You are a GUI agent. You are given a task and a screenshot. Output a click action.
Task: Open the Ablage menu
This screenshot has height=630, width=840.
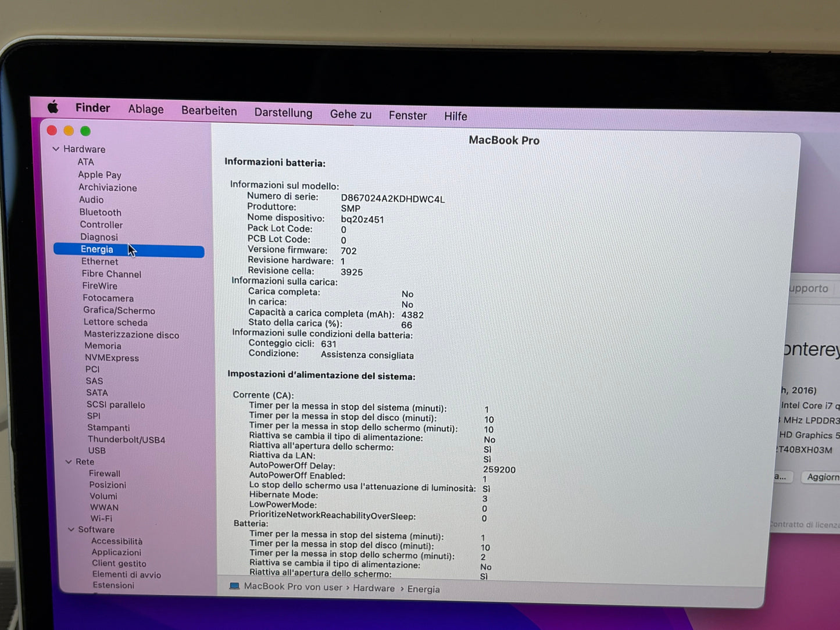pos(146,109)
